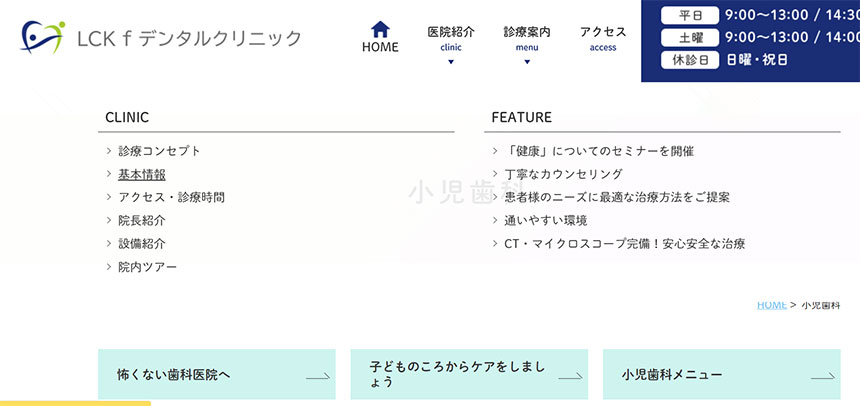Click the HOME house icon

pos(380,29)
